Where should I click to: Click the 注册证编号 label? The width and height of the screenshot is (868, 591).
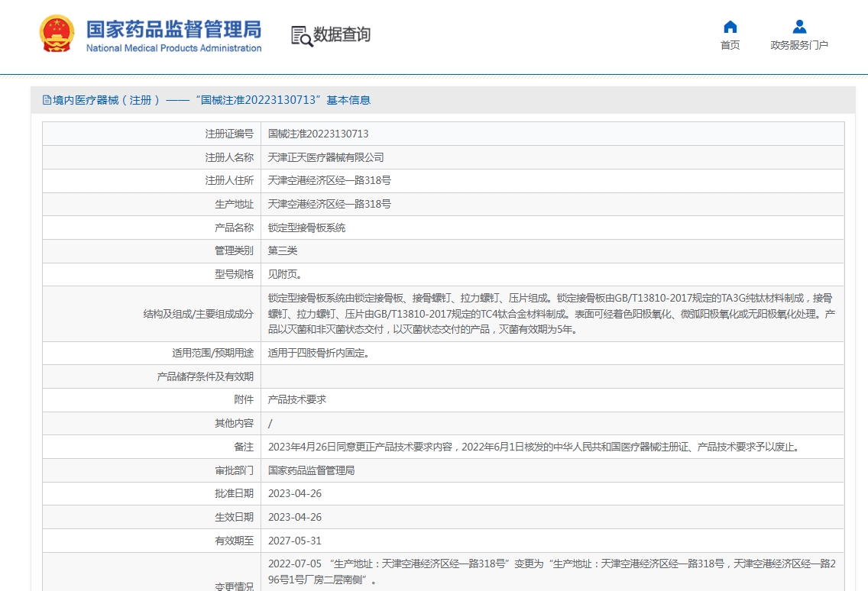point(229,134)
